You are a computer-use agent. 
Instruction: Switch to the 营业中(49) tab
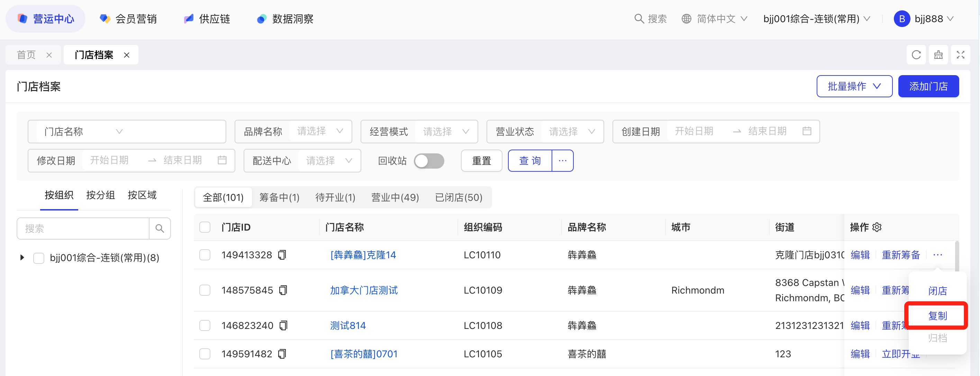pyautogui.click(x=395, y=197)
